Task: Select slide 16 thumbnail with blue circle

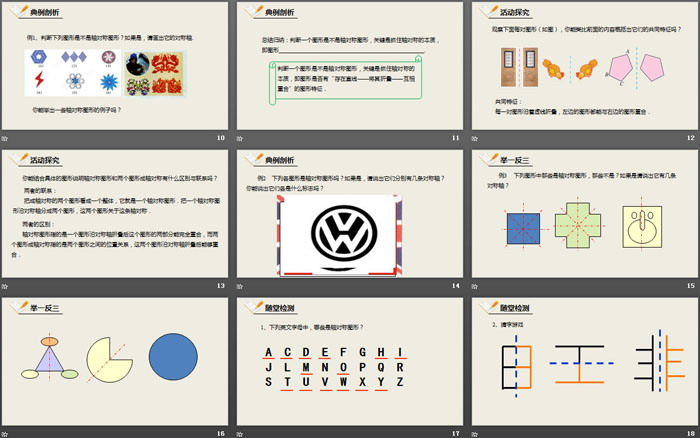Action: point(115,361)
